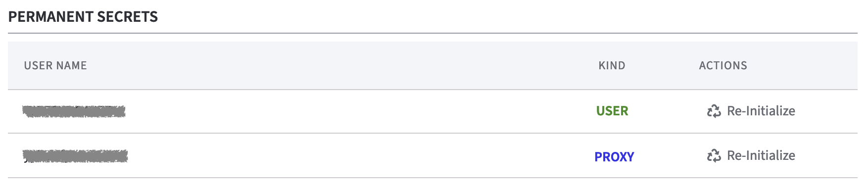Click the PERMANENT SECRETS section heading

coord(83,17)
